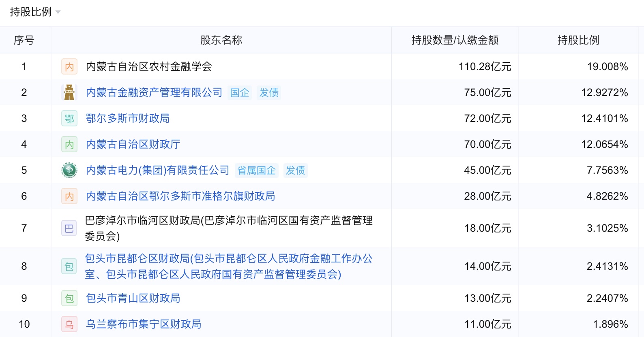644x337 pixels.
Task: Click the 12.0654% shareholding ratio
Action: tap(605, 144)
